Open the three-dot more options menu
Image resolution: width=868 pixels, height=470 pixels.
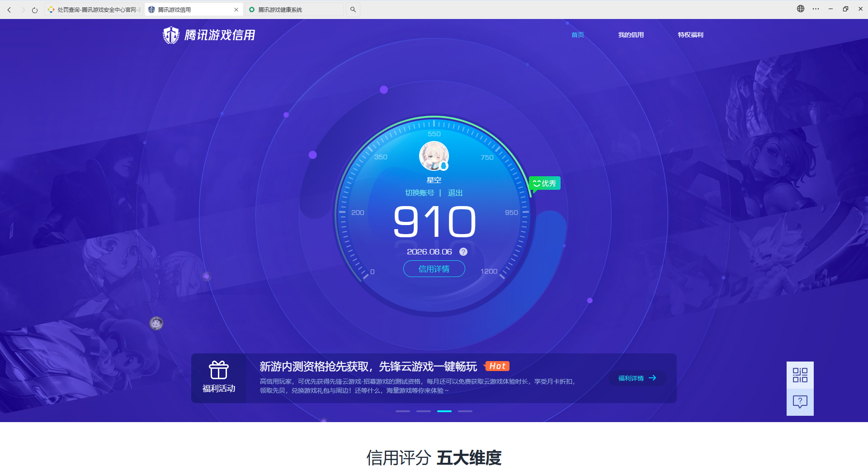click(816, 9)
